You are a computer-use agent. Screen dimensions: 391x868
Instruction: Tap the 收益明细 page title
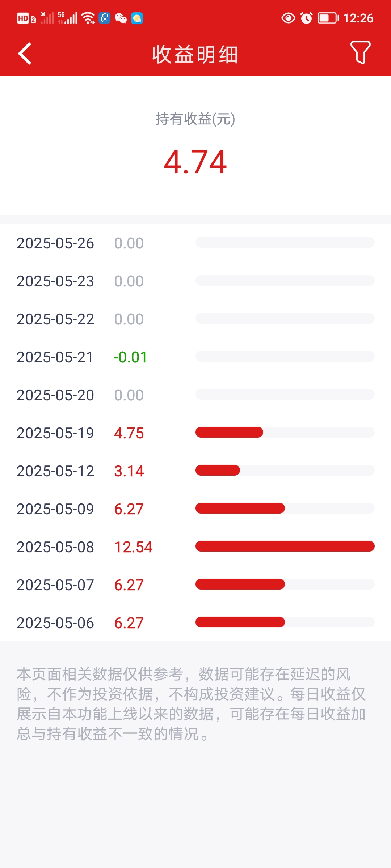(x=195, y=55)
